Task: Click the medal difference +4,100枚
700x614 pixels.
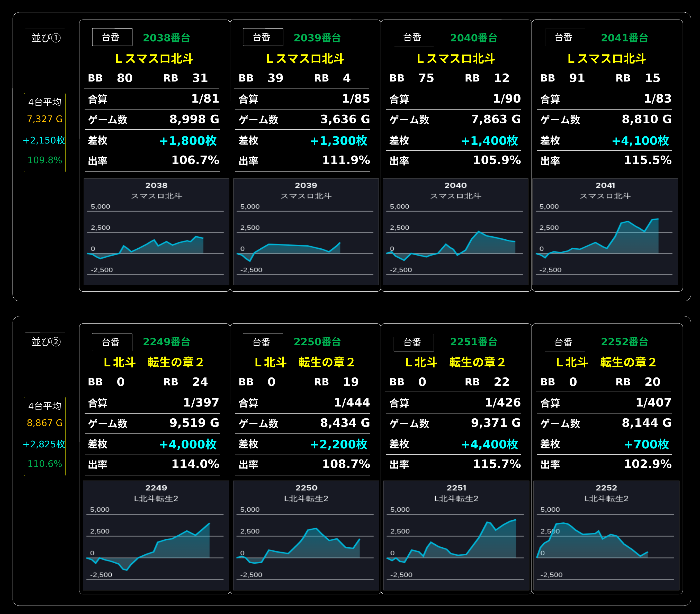Action: [640, 140]
